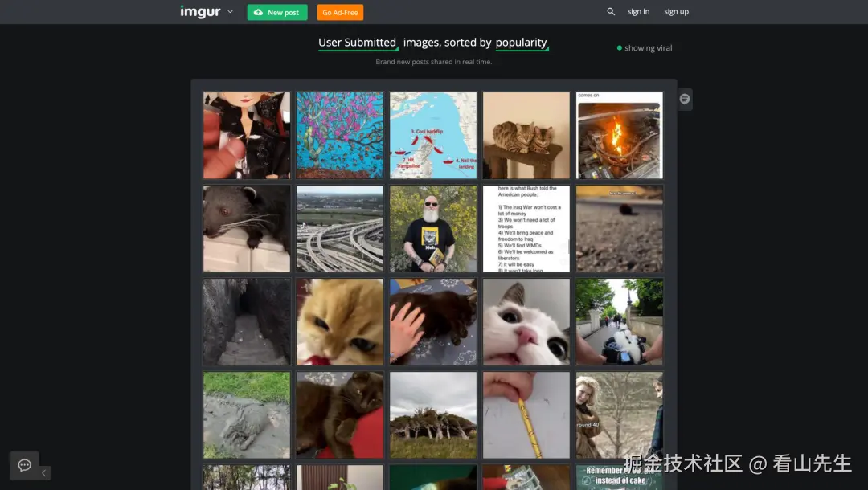
Task: Click the Go Ad-Free button
Action: click(340, 12)
